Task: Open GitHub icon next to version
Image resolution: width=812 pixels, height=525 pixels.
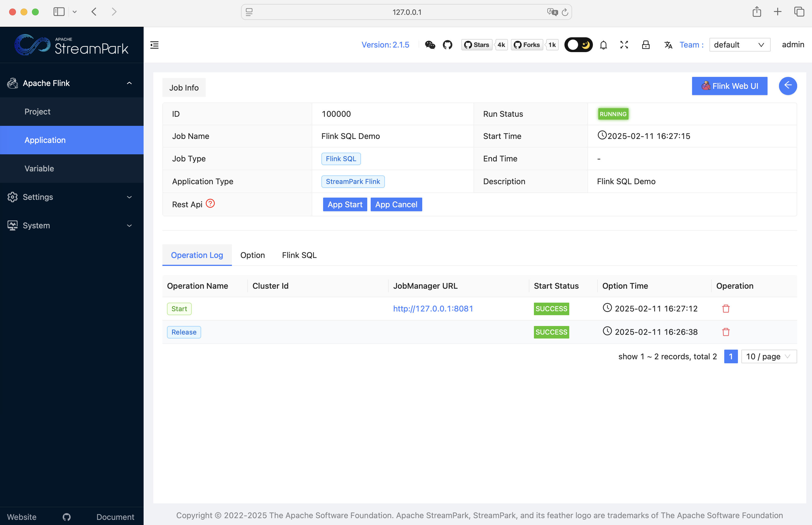Action: tap(447, 45)
